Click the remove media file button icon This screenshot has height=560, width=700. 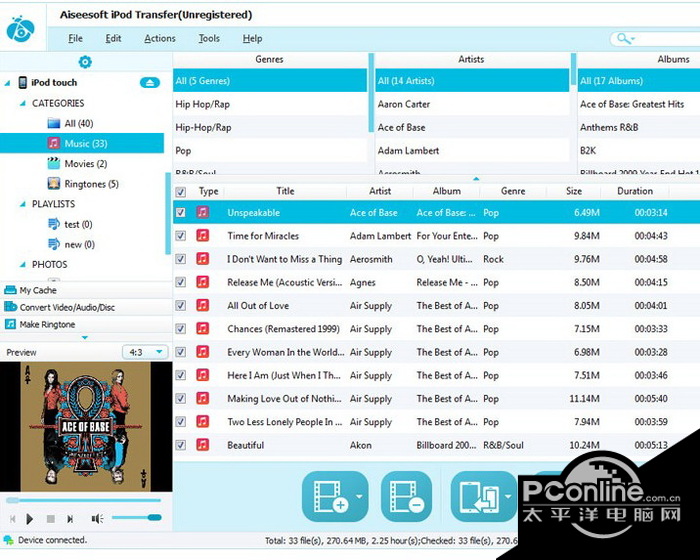[x=407, y=496]
